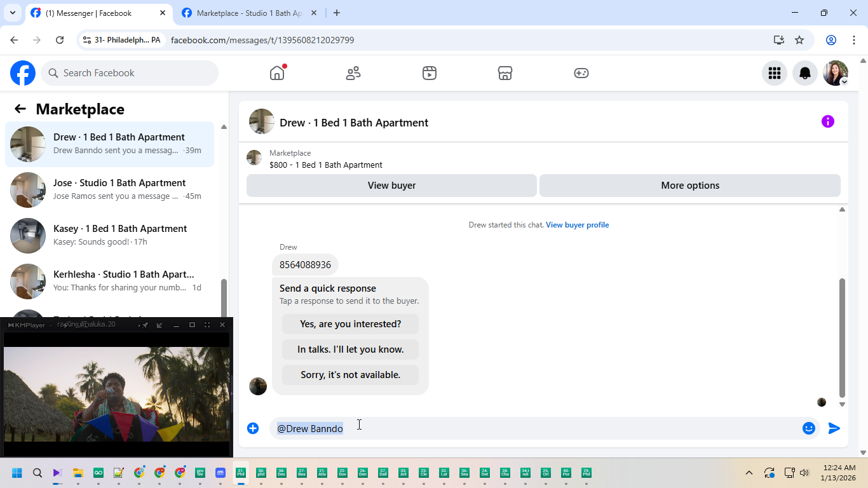Open More options for this listing
This screenshot has width=868, height=488.
click(690, 186)
